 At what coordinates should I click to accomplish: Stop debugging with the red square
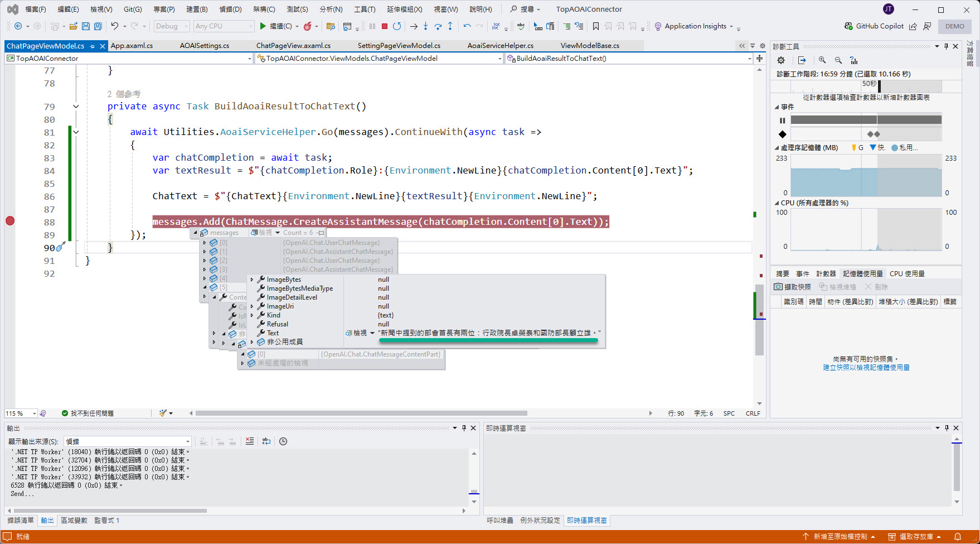pyautogui.click(x=385, y=26)
